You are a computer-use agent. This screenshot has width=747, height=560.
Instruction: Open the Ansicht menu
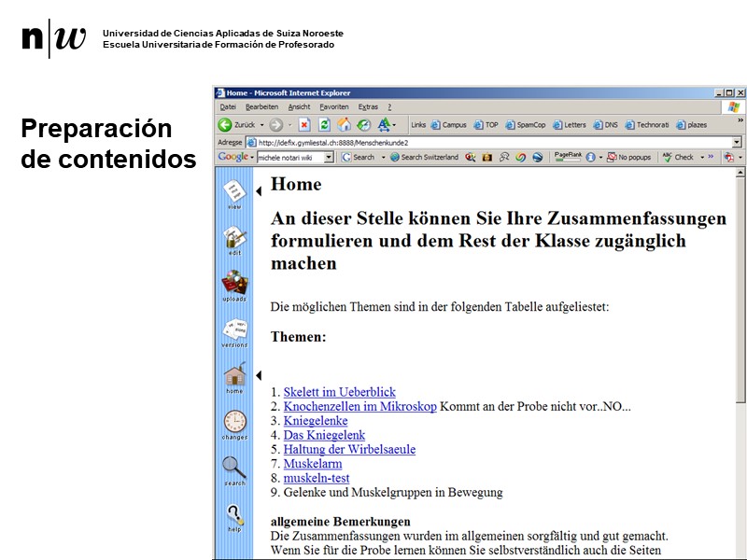tap(299, 107)
